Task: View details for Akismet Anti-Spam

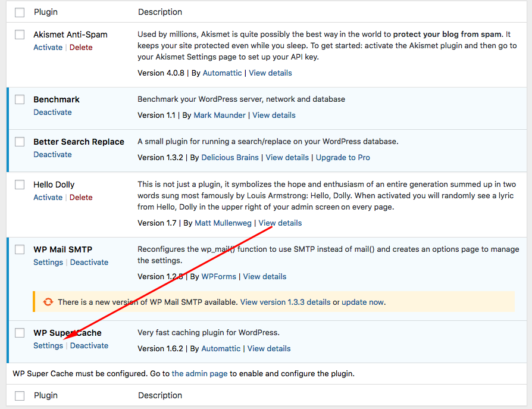Action: pos(270,73)
